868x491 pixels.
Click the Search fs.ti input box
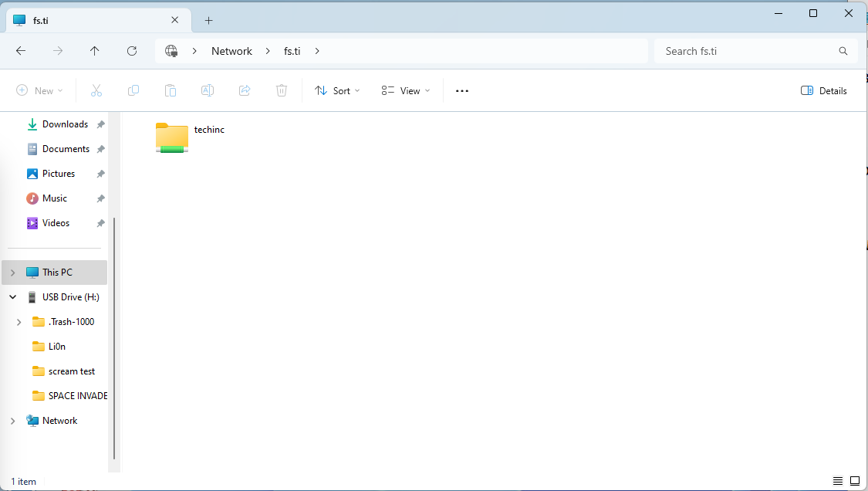pyautogui.click(x=747, y=51)
